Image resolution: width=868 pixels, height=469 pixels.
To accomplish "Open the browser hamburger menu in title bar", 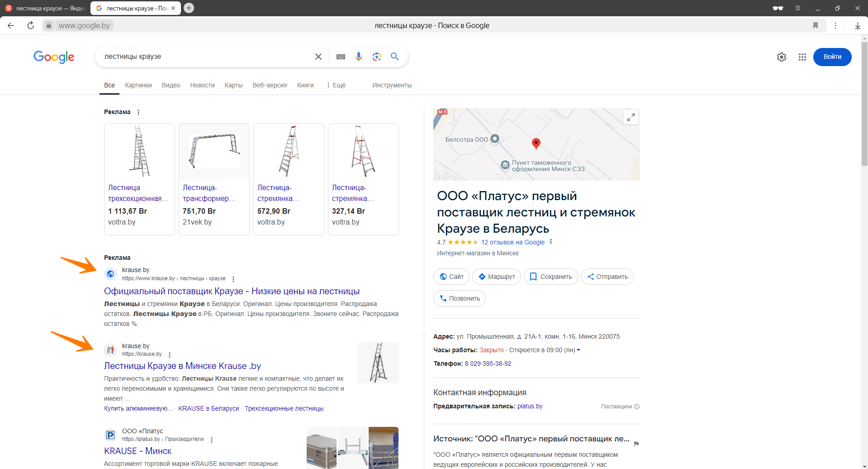I will tap(798, 8).
